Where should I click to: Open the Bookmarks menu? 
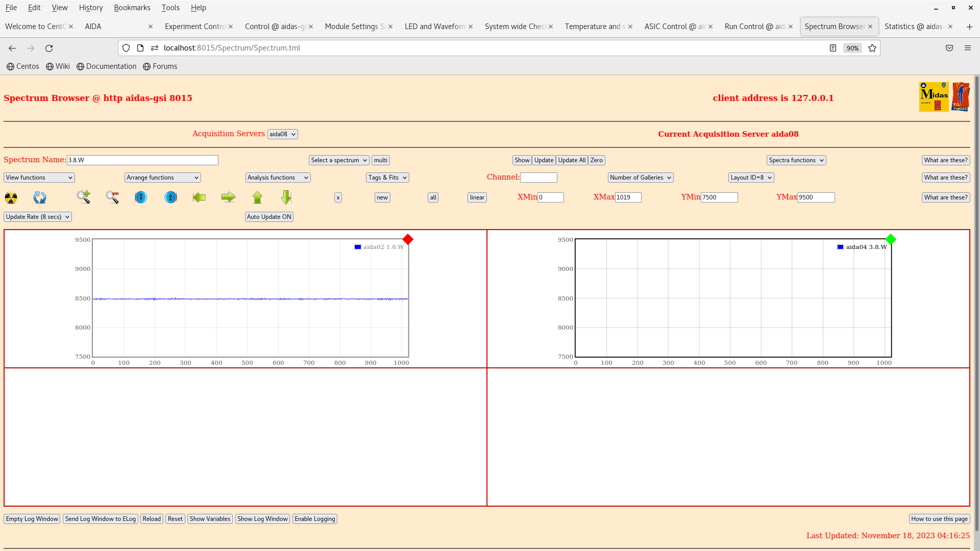click(132, 8)
